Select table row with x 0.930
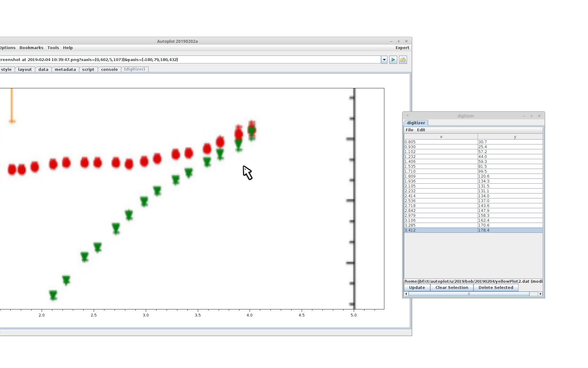The width and height of the screenshot is (588, 368). click(473, 147)
